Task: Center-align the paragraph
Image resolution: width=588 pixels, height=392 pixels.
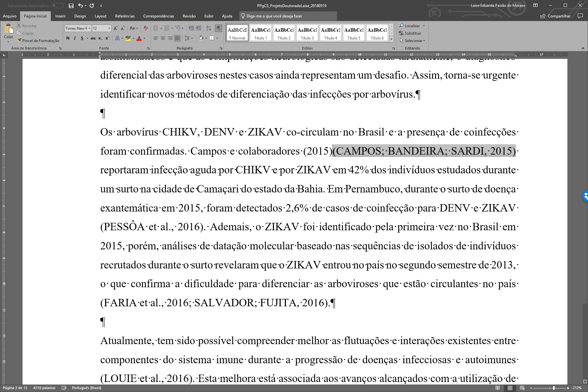Action: coord(163,38)
